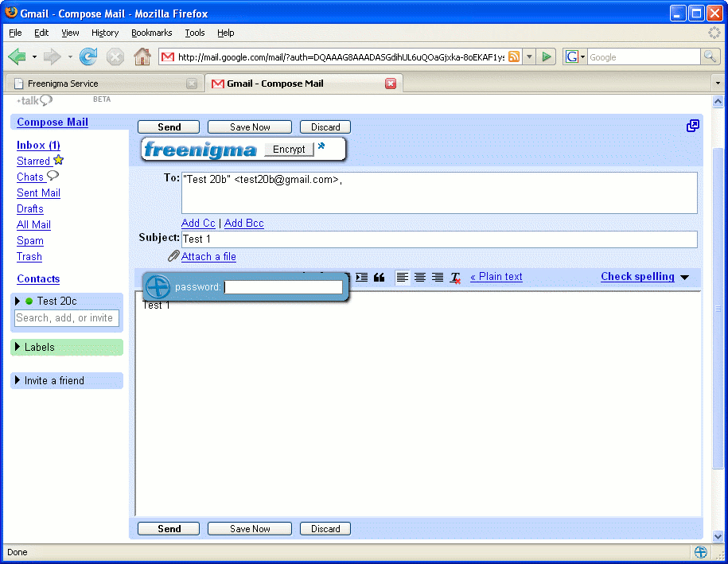Click the freenigma password input field

283,287
